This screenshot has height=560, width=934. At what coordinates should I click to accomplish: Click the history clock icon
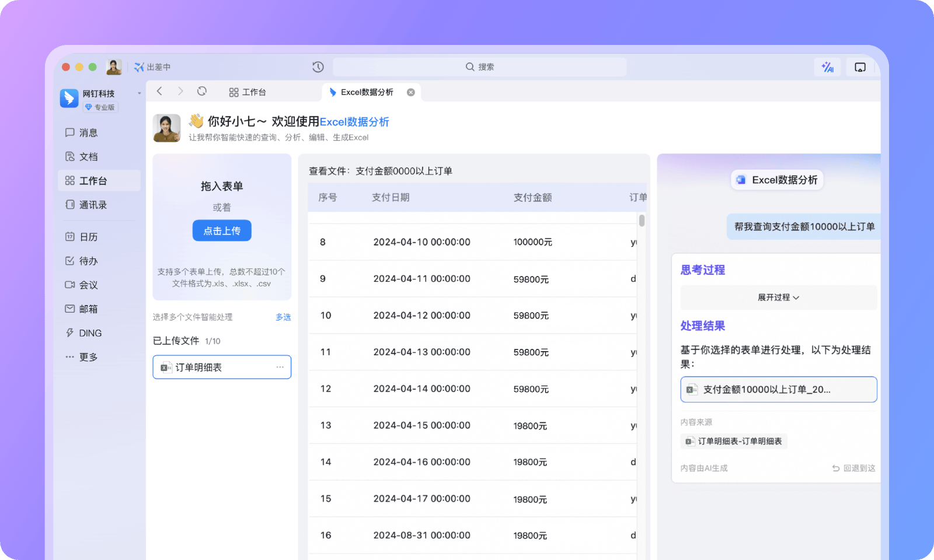pyautogui.click(x=318, y=67)
